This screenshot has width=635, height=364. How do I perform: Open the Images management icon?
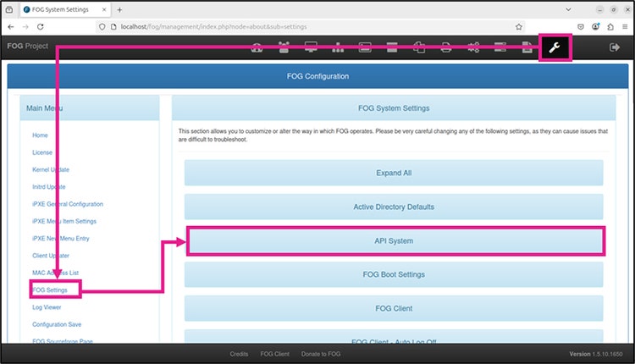365,47
